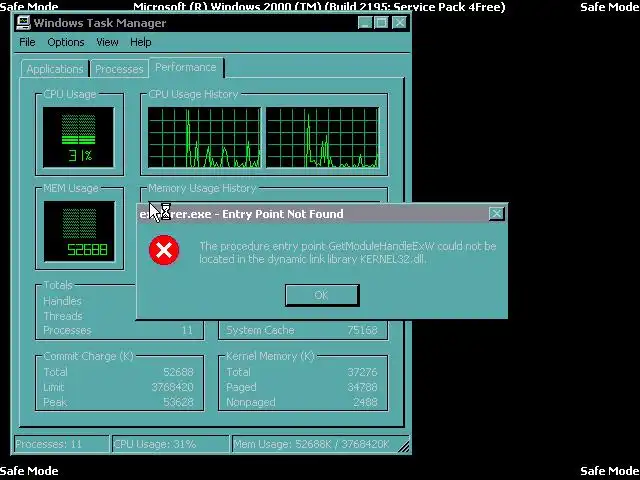Click the 'CPU Usage: 31%' status bar entry
The height and width of the screenshot is (480, 640).
(171, 444)
